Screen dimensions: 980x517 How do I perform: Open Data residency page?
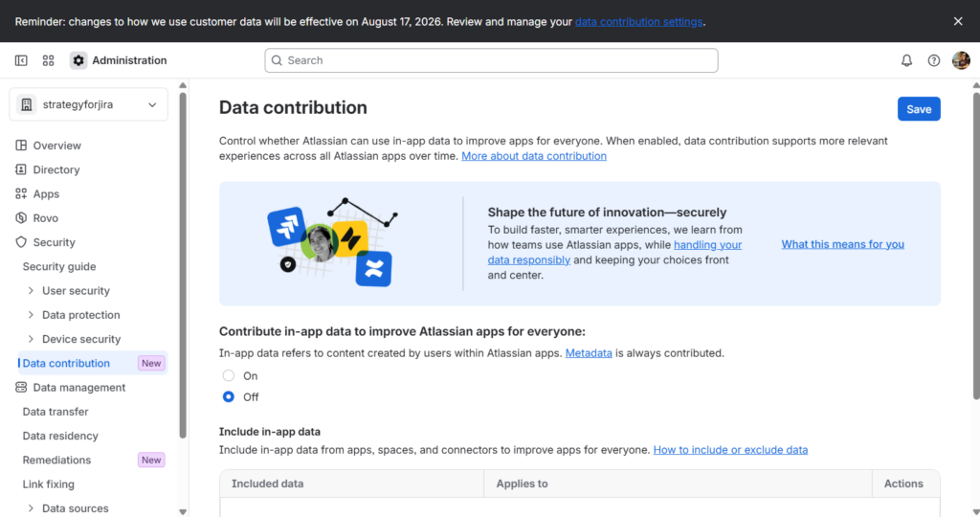[60, 436]
